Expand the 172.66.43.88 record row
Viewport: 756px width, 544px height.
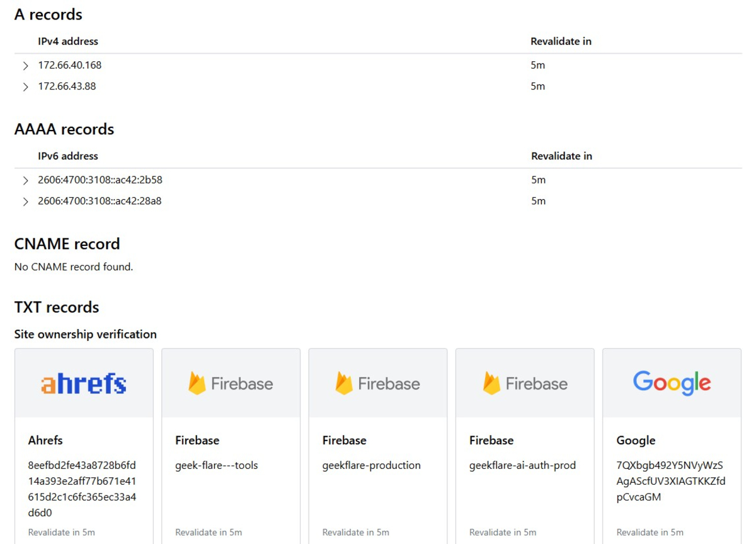point(25,87)
